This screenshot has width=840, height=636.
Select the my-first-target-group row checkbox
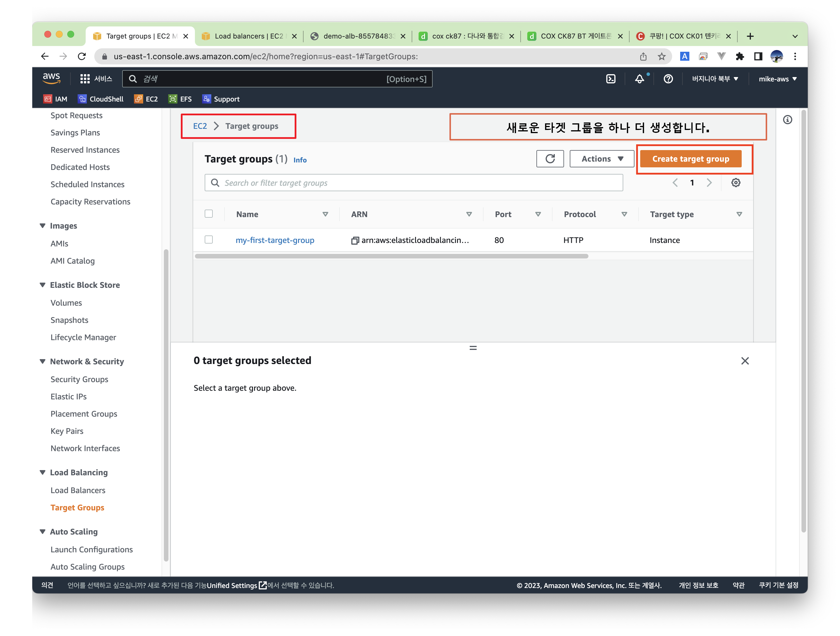pyautogui.click(x=208, y=240)
